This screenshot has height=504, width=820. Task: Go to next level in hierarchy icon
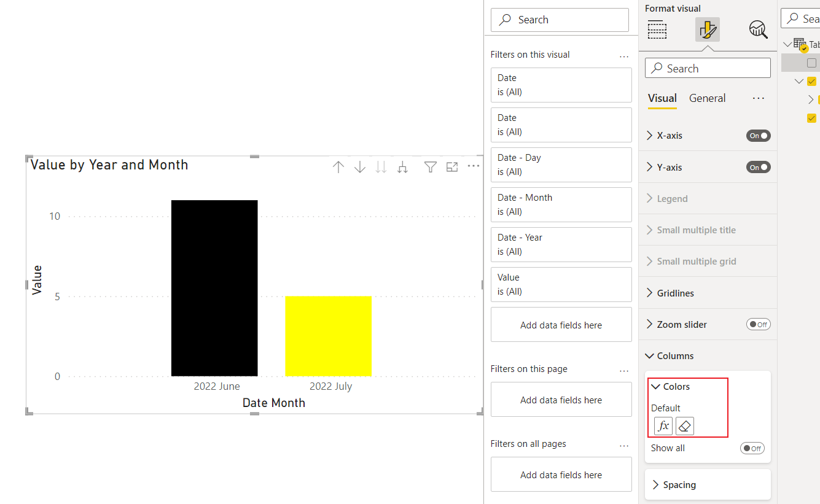coord(381,167)
